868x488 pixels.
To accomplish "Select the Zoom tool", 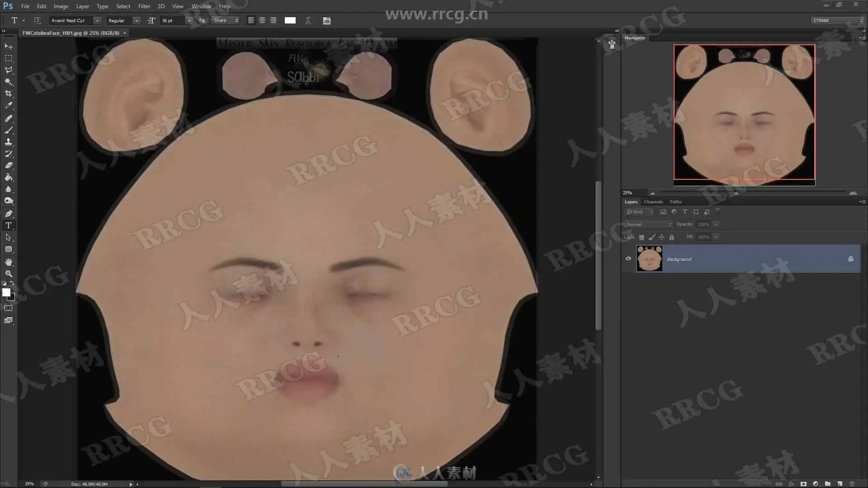I will [9, 273].
